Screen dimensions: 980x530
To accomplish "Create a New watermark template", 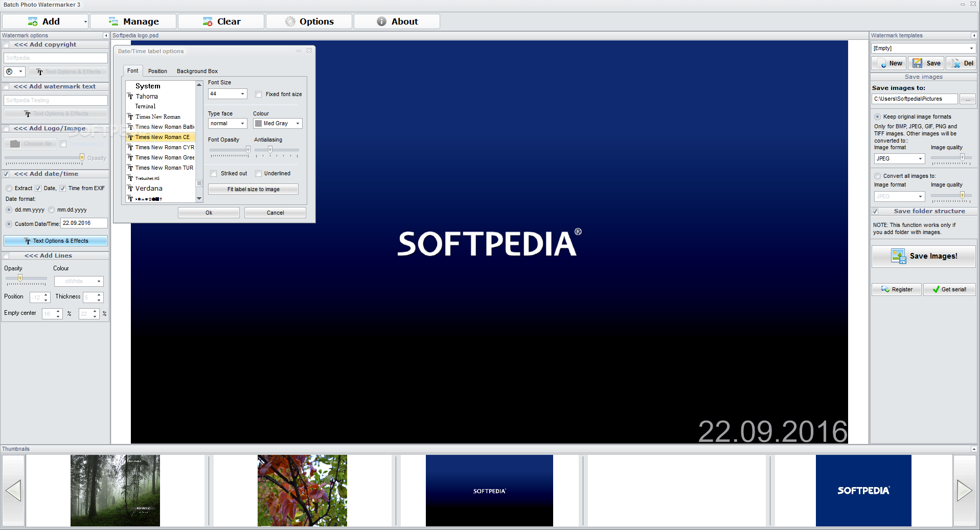I will (x=888, y=63).
